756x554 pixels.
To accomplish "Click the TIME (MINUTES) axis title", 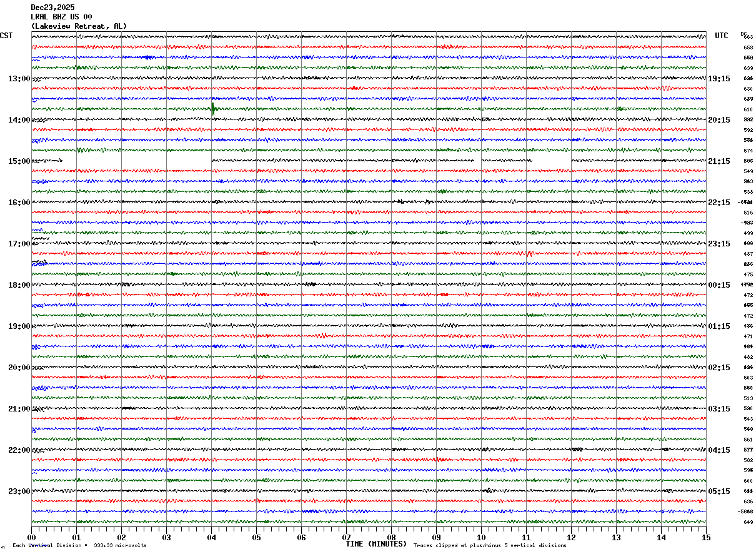I will 377,544.
